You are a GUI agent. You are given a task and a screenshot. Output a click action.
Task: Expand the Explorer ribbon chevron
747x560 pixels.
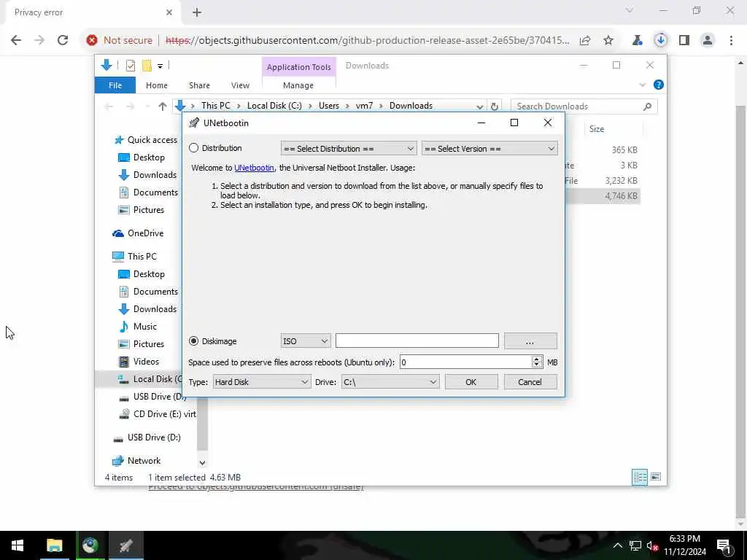(642, 85)
